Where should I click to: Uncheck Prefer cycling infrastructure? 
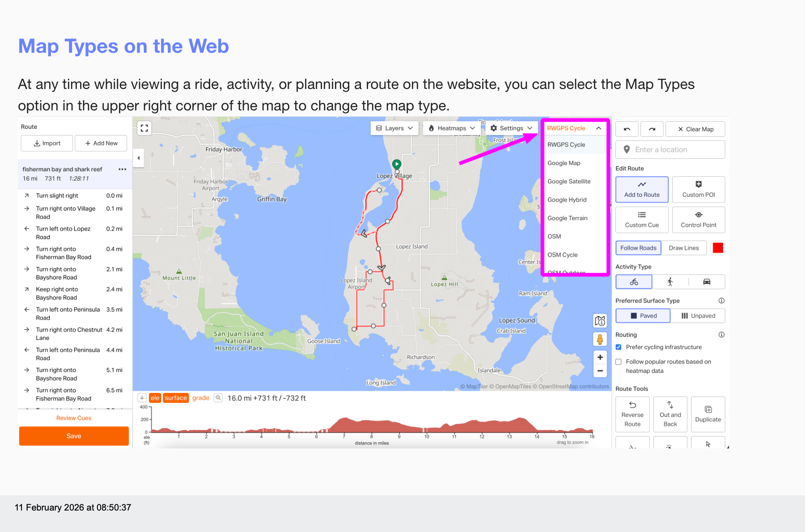pyautogui.click(x=619, y=347)
